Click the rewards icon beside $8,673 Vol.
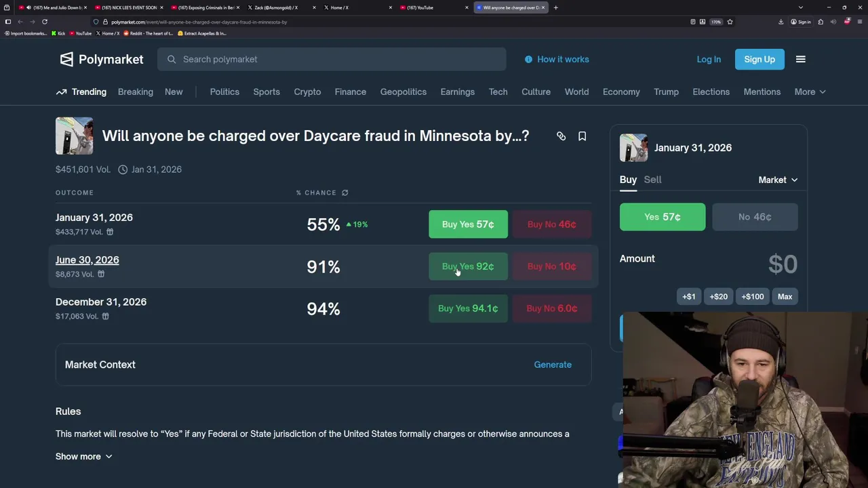 tap(101, 274)
